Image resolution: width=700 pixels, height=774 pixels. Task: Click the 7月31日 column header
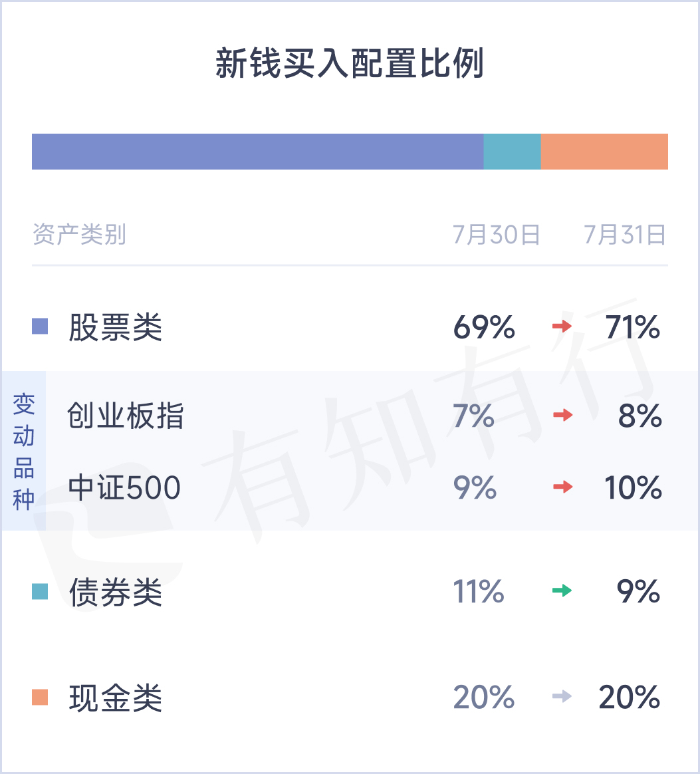click(x=625, y=235)
